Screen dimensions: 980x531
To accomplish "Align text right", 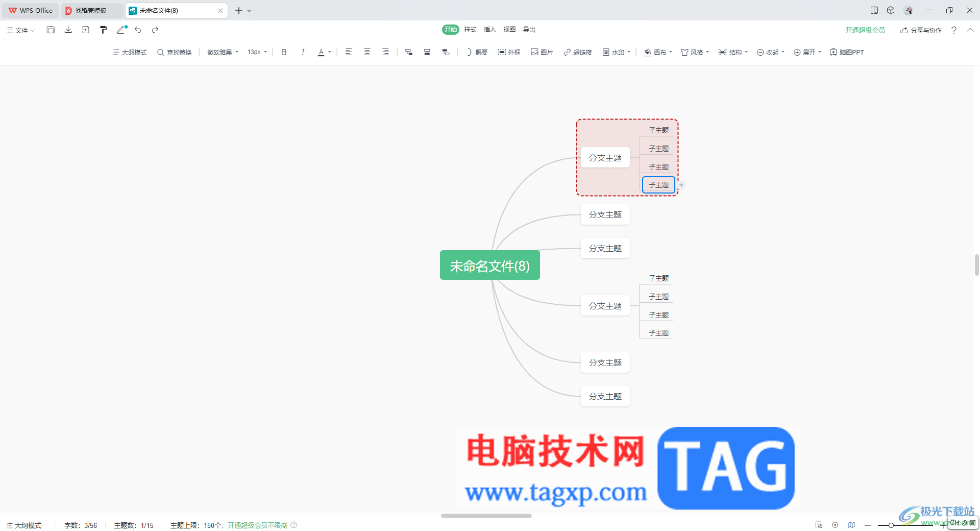I will coord(385,52).
